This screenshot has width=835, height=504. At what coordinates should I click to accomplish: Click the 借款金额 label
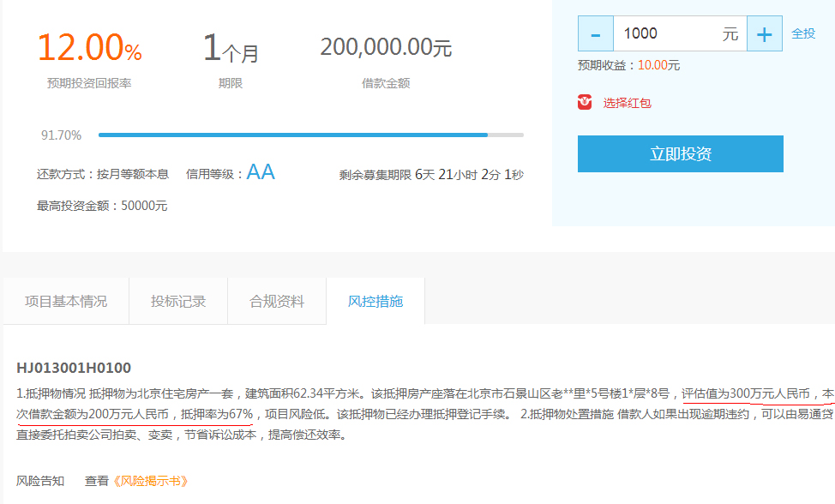pyautogui.click(x=386, y=83)
